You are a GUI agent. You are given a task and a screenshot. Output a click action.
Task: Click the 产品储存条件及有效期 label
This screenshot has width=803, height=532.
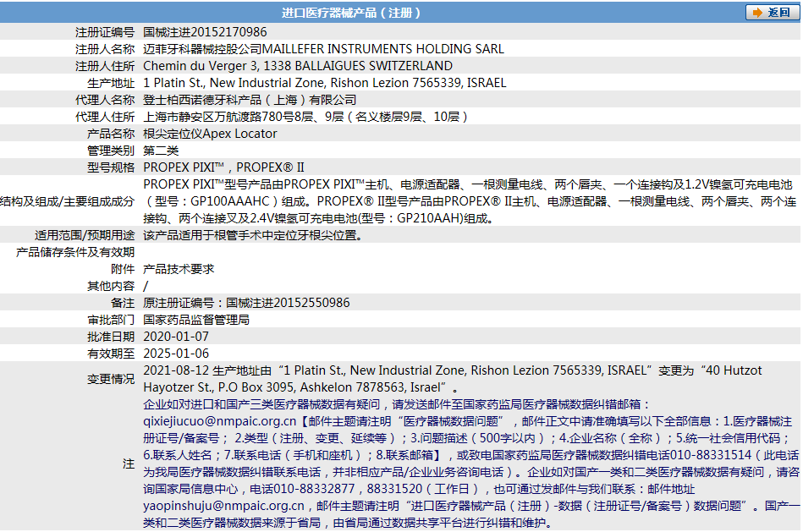[x=74, y=252]
